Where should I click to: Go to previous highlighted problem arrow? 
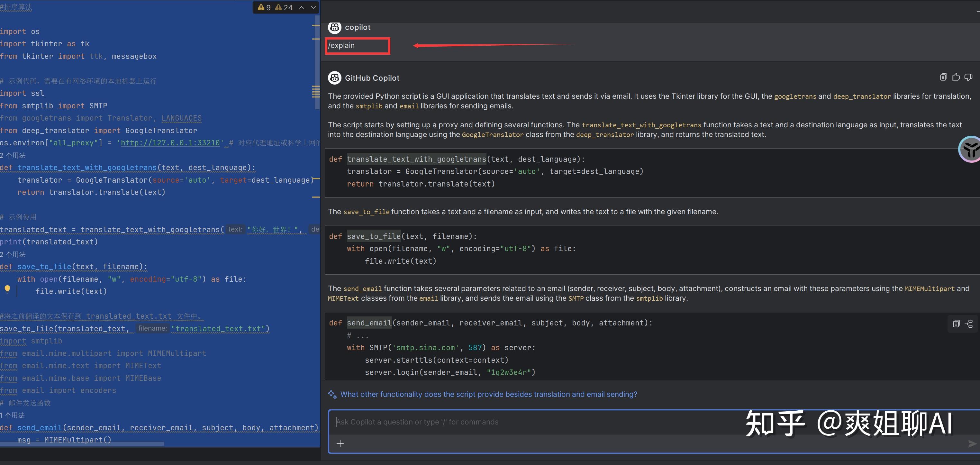tap(302, 7)
